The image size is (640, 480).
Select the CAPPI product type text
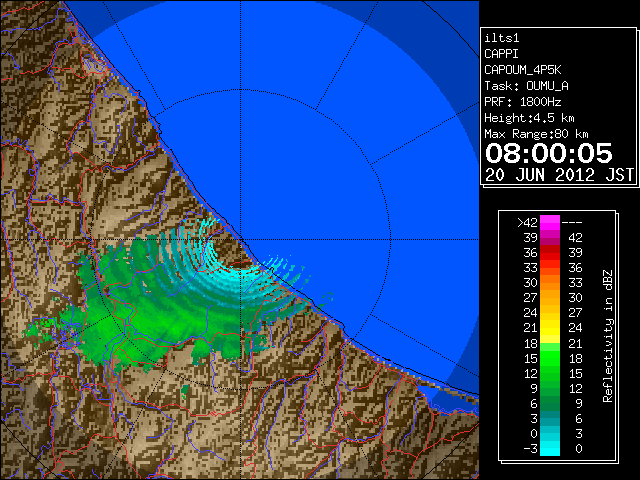point(501,54)
